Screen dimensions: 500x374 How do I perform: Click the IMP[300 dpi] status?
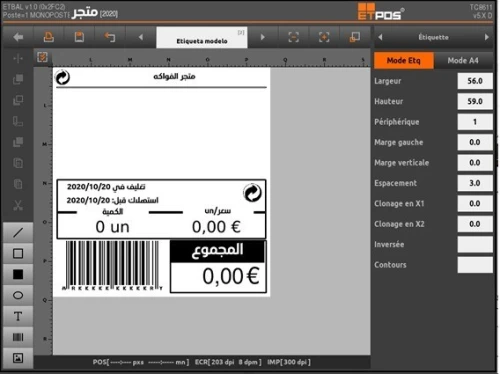point(289,362)
